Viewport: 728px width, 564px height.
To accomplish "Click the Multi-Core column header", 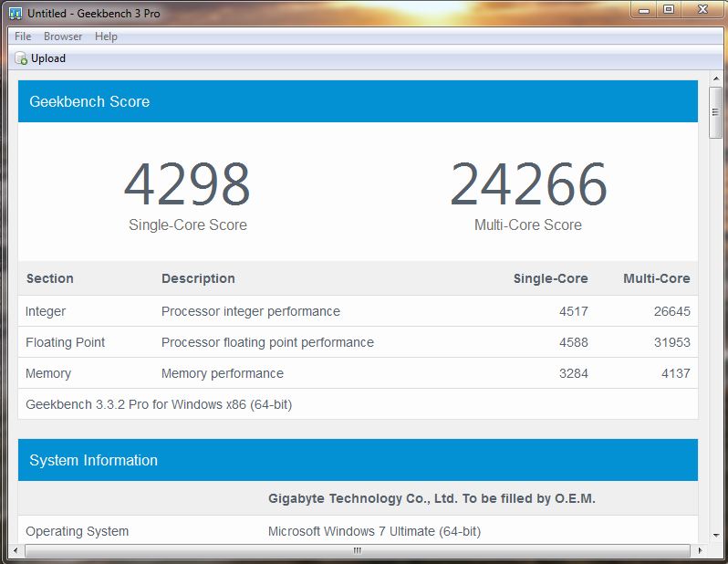I will click(x=657, y=278).
